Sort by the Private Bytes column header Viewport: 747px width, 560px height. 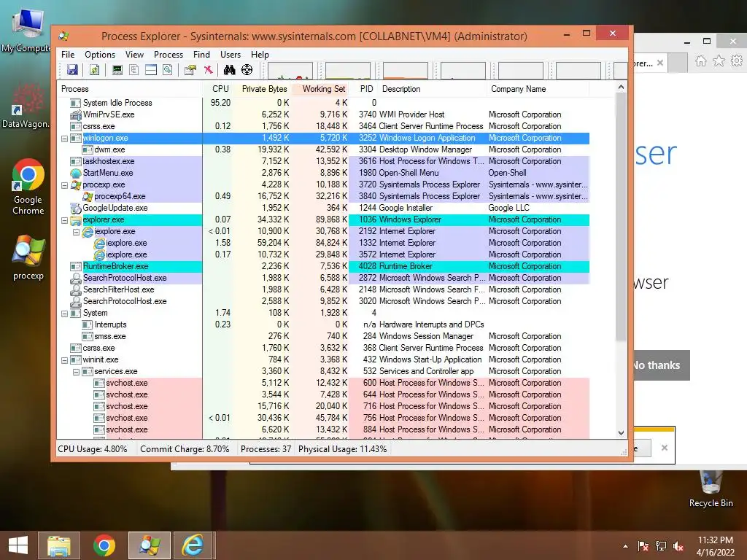(x=262, y=89)
